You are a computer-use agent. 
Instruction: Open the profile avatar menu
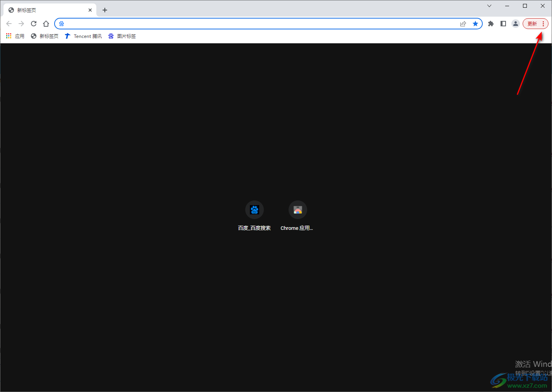pyautogui.click(x=516, y=24)
